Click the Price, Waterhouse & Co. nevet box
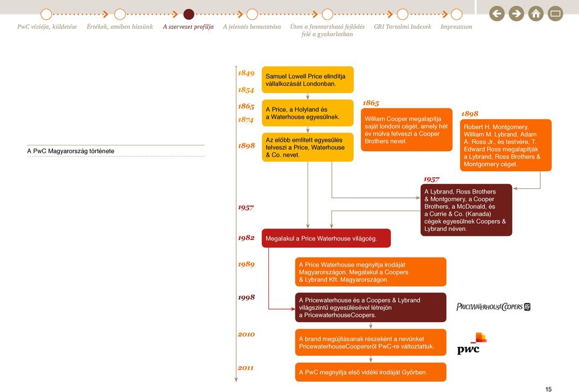This screenshot has height=392, width=579. click(x=308, y=147)
